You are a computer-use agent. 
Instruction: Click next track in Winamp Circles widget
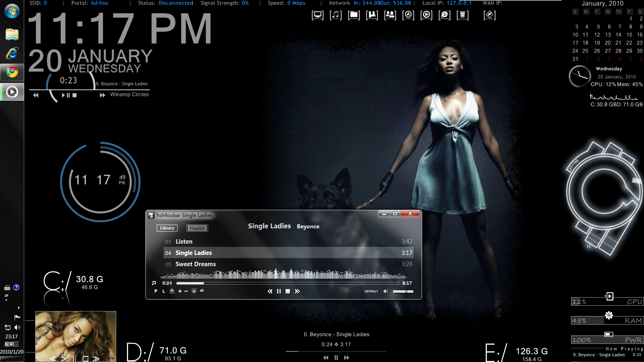(x=102, y=95)
